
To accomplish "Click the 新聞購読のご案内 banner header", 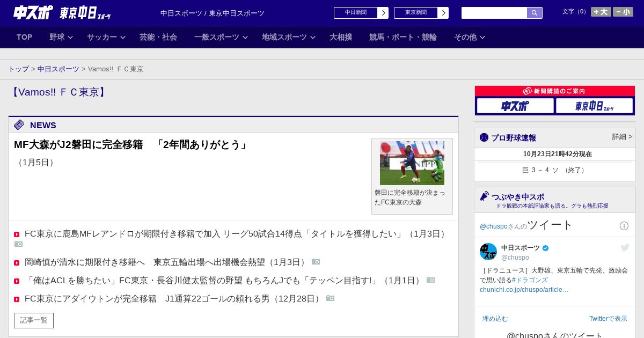I will (555, 91).
